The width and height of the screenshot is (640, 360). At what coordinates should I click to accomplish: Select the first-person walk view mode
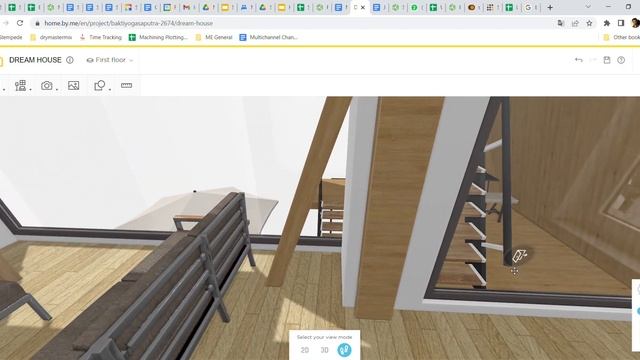coord(344,350)
